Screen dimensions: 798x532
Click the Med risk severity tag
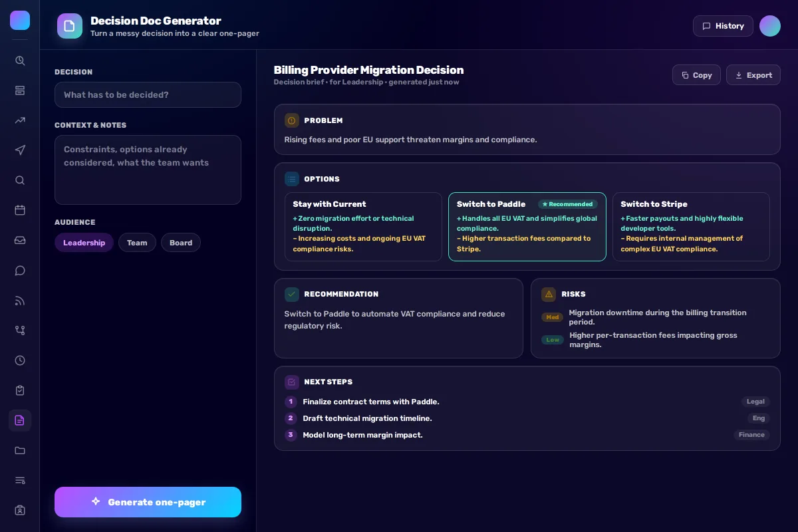coord(553,317)
